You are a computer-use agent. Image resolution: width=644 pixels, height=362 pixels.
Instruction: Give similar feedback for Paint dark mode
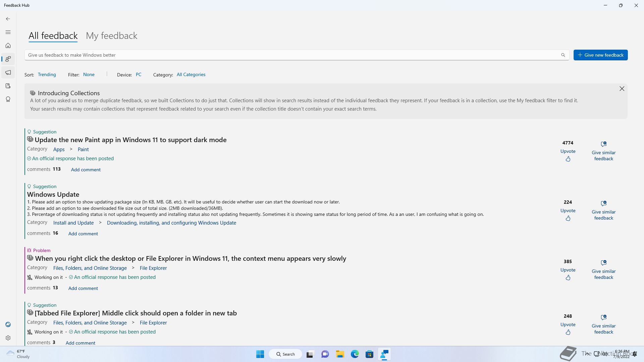point(604,151)
